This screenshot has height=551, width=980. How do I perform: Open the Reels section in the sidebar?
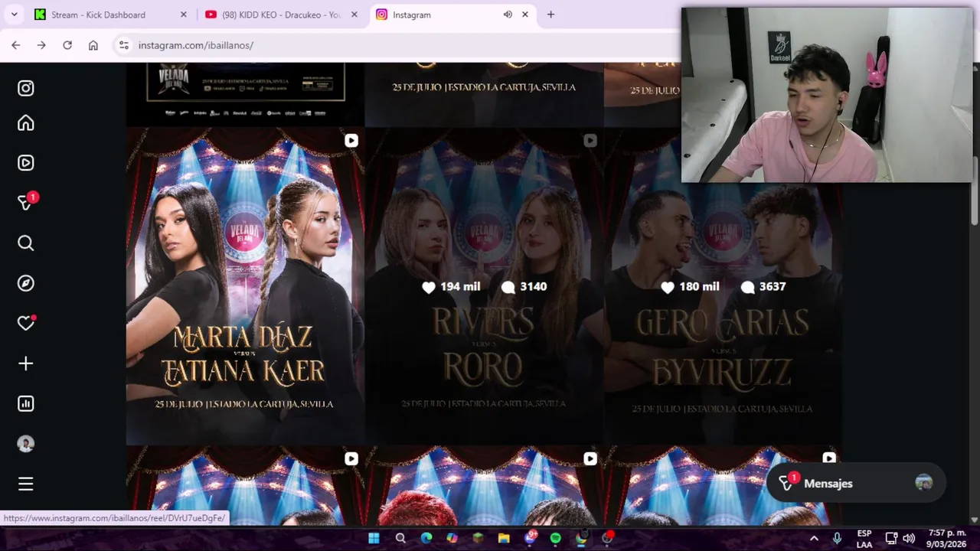click(26, 163)
